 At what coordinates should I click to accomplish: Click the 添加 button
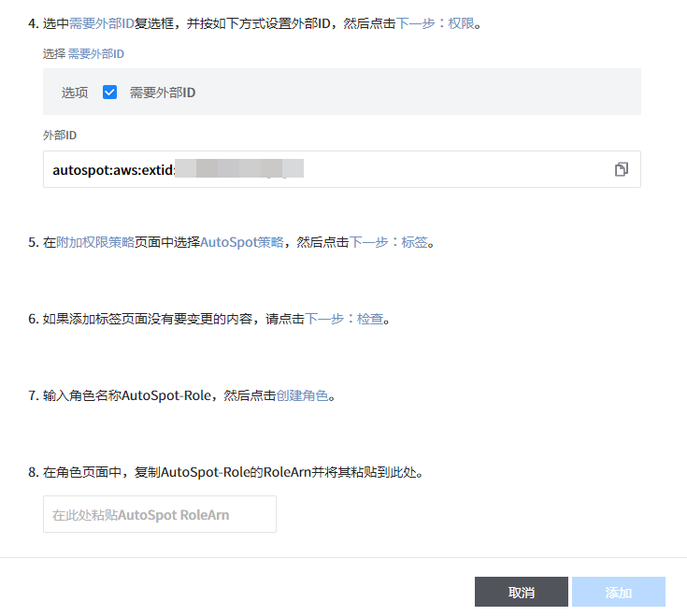[618, 593]
